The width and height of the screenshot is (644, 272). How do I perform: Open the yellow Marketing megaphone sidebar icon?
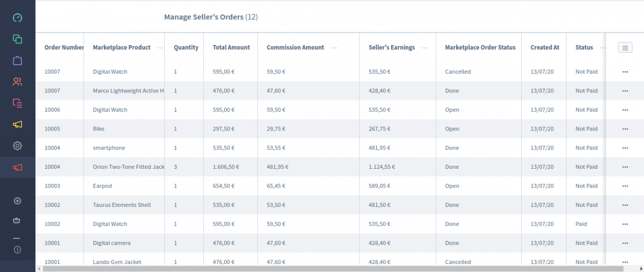click(18, 125)
